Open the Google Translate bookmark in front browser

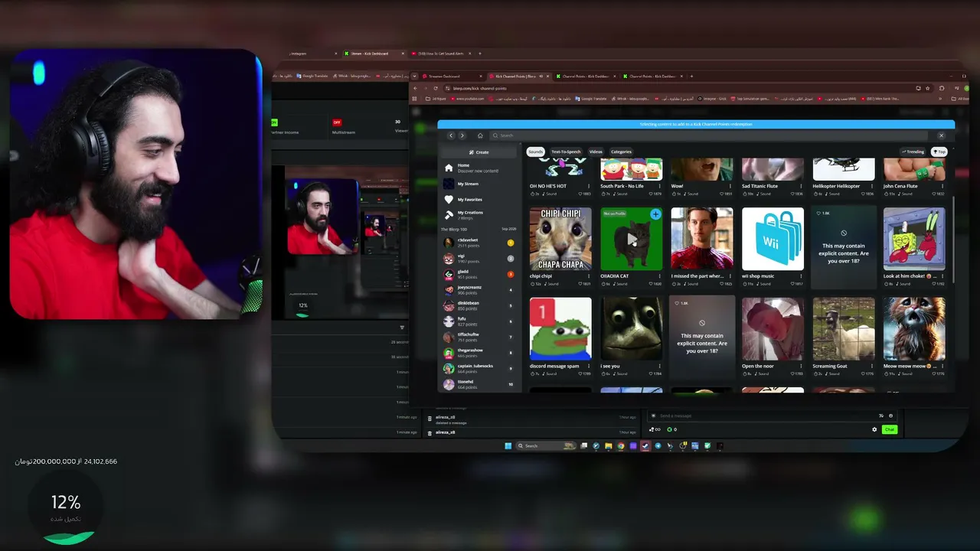(590, 99)
